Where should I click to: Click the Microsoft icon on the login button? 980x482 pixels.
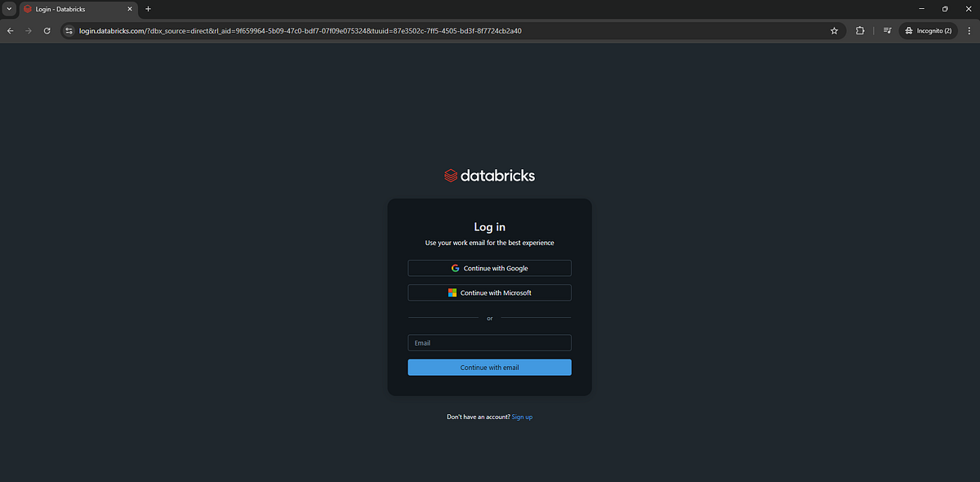tap(452, 292)
